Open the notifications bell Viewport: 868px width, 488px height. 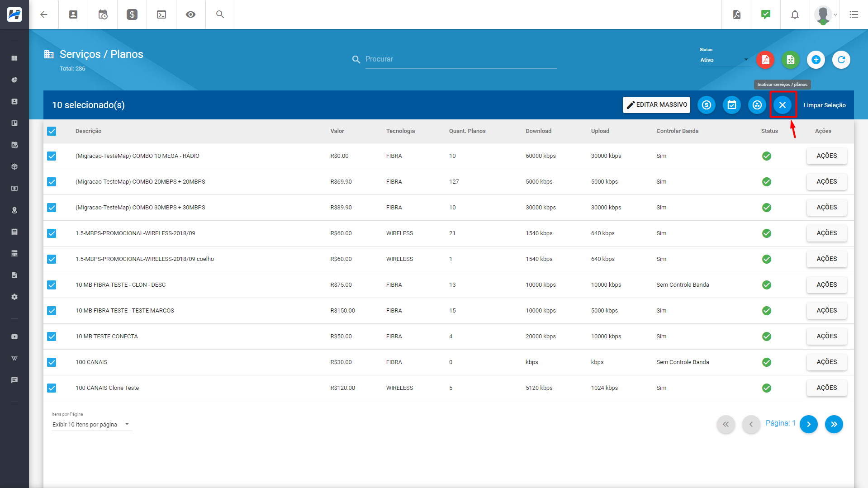pyautogui.click(x=795, y=14)
